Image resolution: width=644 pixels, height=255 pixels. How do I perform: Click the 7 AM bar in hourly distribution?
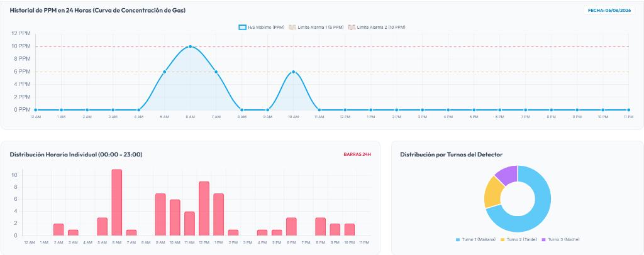(131, 232)
